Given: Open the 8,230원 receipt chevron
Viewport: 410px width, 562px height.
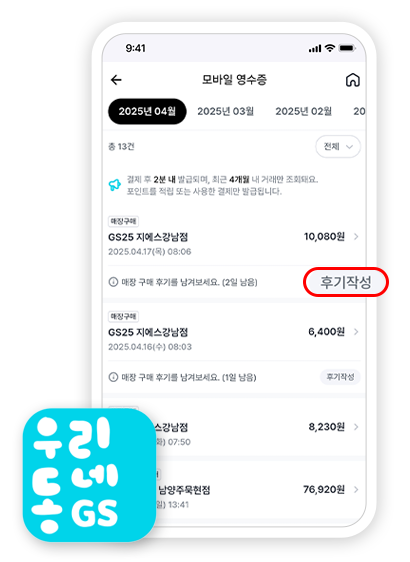Looking at the screenshot, I should [x=356, y=427].
